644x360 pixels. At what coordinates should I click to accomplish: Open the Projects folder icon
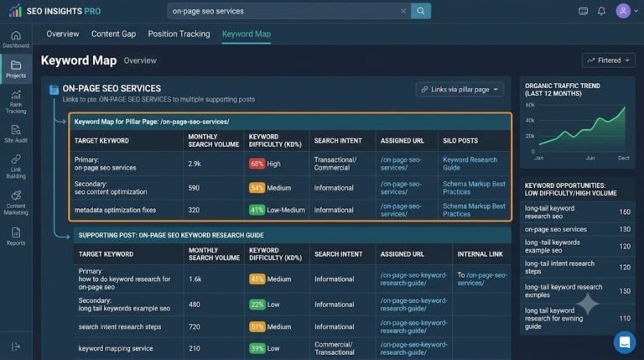click(x=16, y=65)
